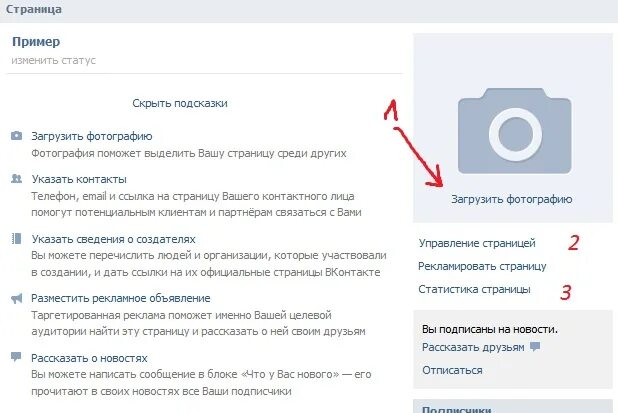Open Управление страницей
This screenshot has width=618, height=413.
tap(477, 243)
